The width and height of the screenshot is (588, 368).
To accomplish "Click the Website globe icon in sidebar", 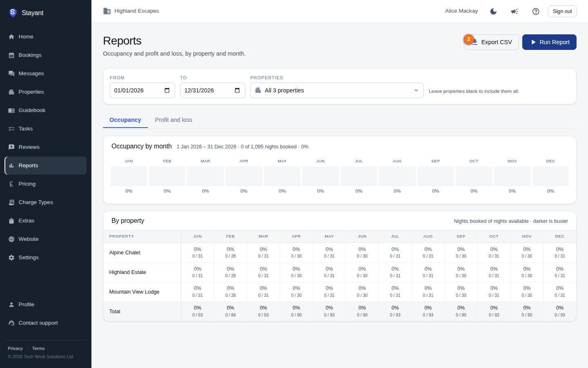I will coord(11,239).
